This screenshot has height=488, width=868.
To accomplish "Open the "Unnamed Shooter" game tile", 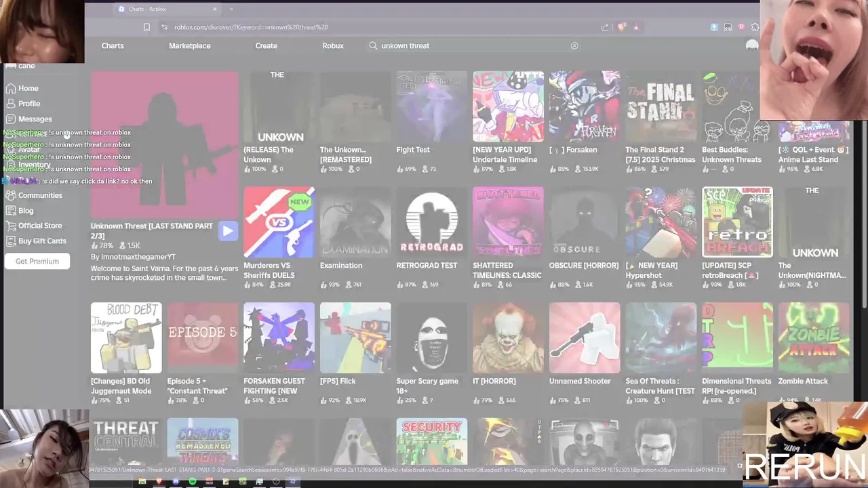I will coord(585,353).
